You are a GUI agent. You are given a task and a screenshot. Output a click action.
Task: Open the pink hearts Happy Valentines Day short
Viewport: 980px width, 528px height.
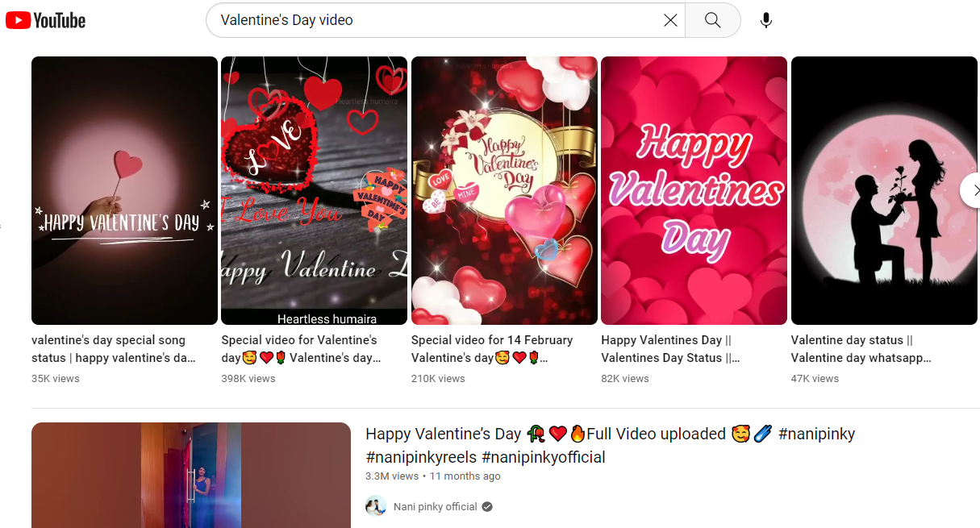(694, 190)
